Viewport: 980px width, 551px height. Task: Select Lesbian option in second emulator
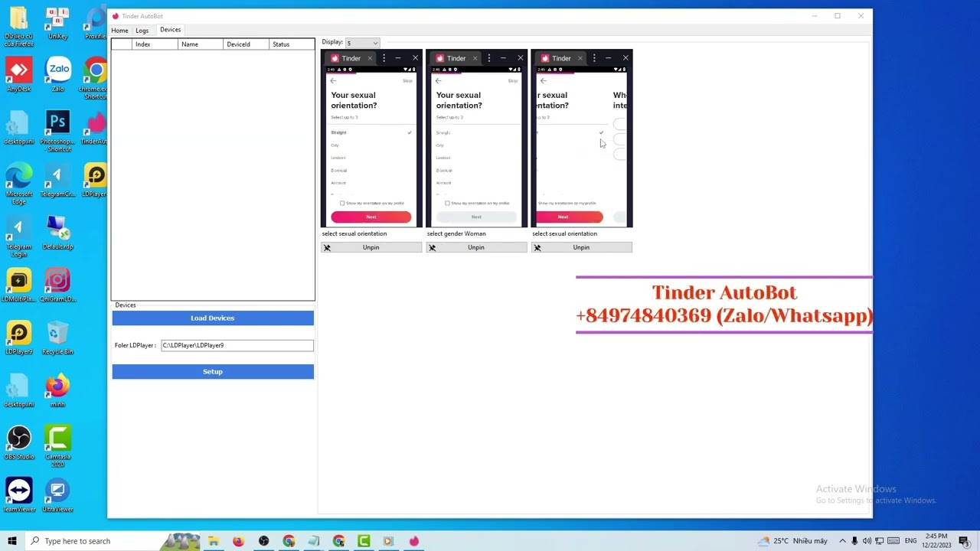tap(443, 158)
